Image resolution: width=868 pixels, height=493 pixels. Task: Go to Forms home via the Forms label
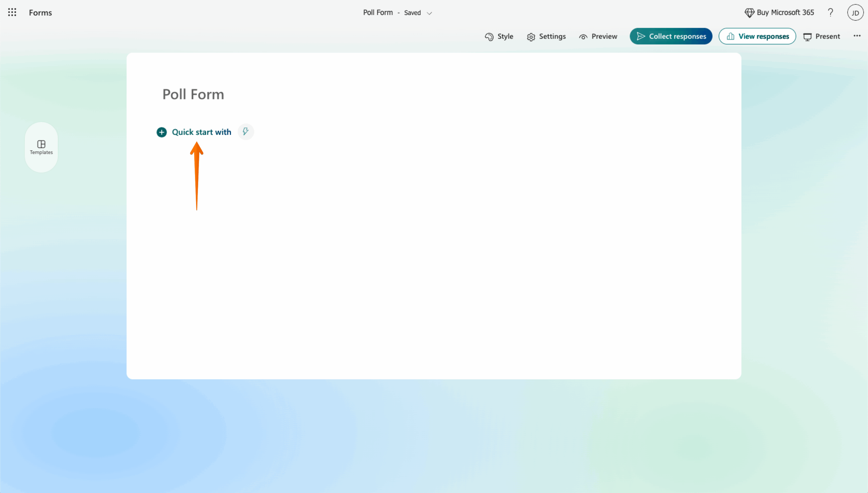(x=40, y=13)
